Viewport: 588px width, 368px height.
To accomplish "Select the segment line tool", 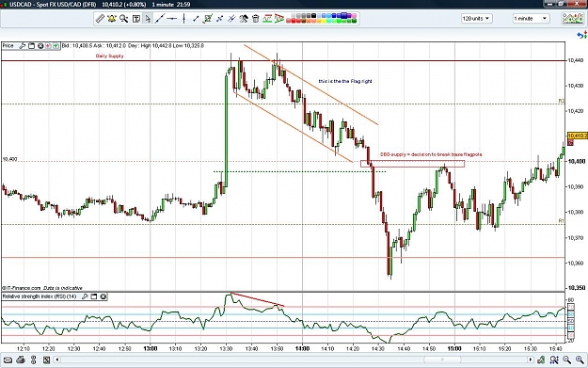I will click(x=196, y=19).
